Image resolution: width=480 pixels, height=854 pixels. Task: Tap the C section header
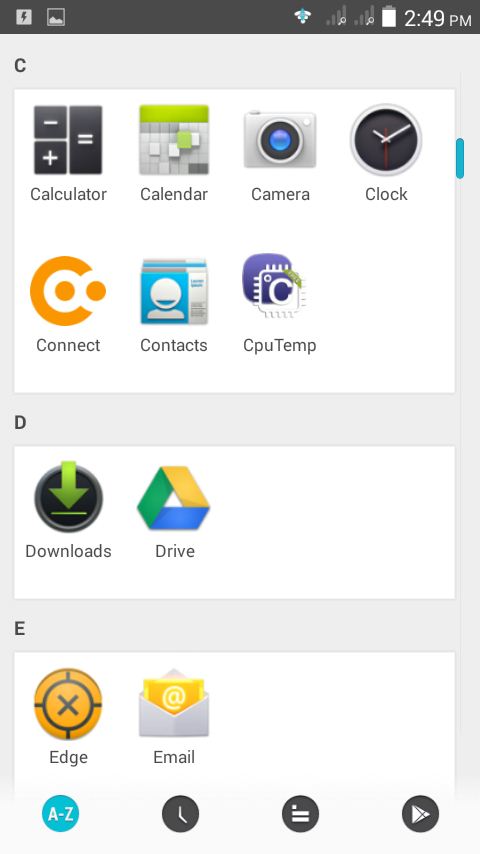20,66
